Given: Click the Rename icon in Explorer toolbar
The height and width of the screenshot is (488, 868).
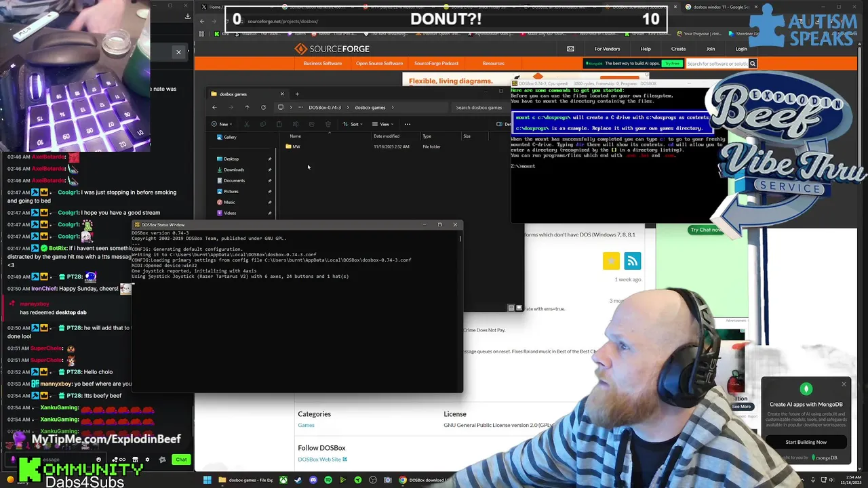Looking at the screenshot, I should coord(295,124).
